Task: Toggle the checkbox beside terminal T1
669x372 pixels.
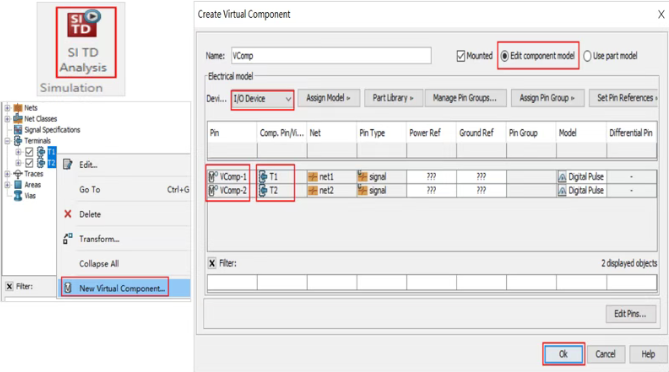Action: [29, 152]
